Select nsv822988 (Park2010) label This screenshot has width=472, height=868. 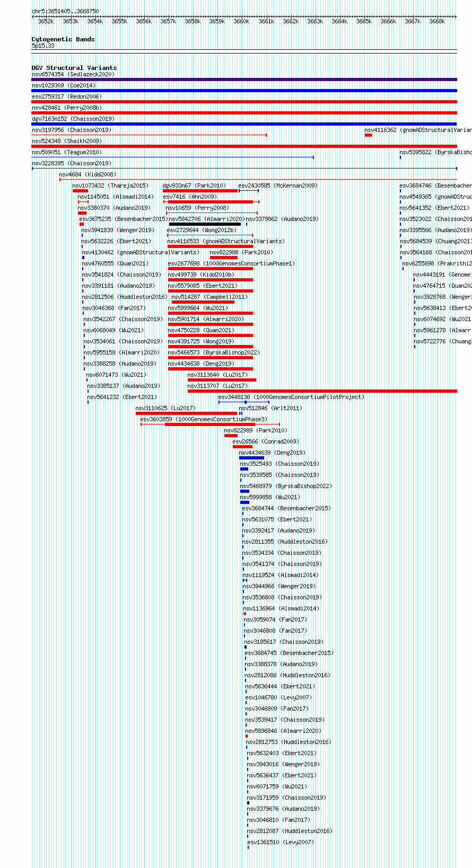(x=241, y=252)
